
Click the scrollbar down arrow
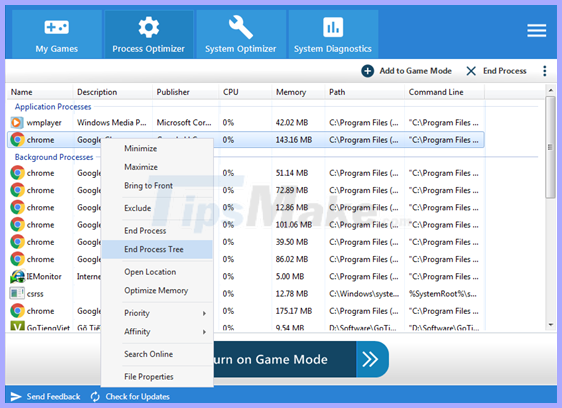[x=551, y=325]
